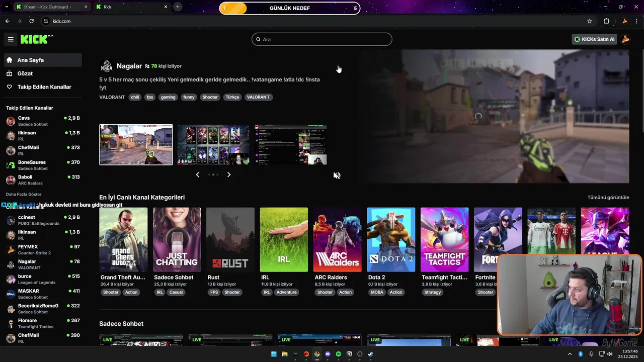Open the BeceriksizRome0 recommended channel

(43, 309)
